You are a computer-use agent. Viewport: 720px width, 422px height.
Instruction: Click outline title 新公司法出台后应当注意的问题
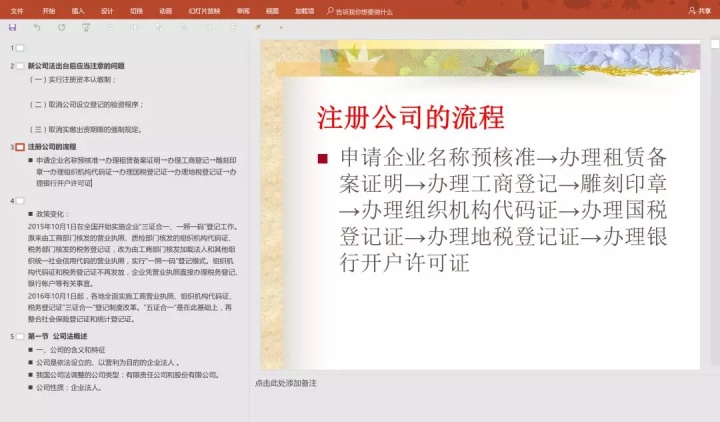(x=76, y=66)
